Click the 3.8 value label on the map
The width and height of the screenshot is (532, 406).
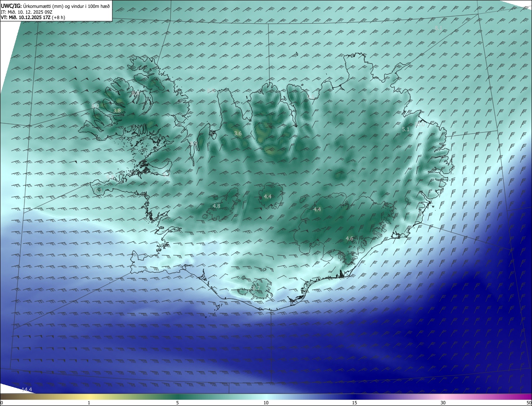pos(117,110)
